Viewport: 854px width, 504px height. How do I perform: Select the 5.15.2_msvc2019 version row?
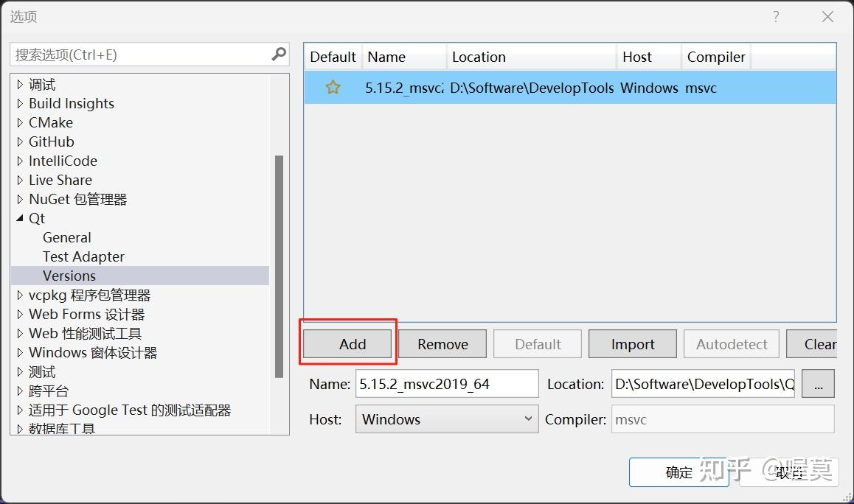tap(516, 88)
